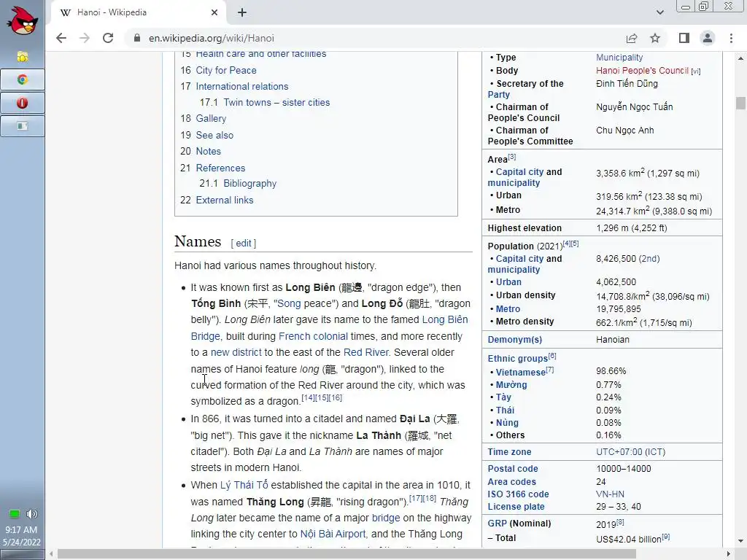Click citation [14] after dragon sentence
The width and height of the screenshot is (747, 560).
(308, 397)
